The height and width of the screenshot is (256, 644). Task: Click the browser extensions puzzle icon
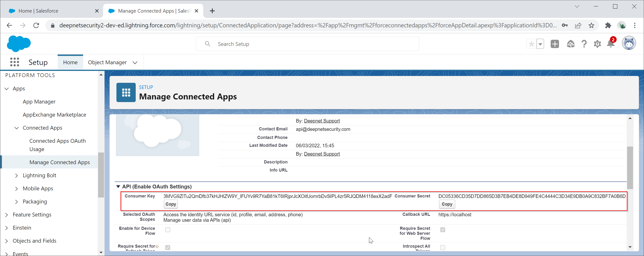pos(608,25)
